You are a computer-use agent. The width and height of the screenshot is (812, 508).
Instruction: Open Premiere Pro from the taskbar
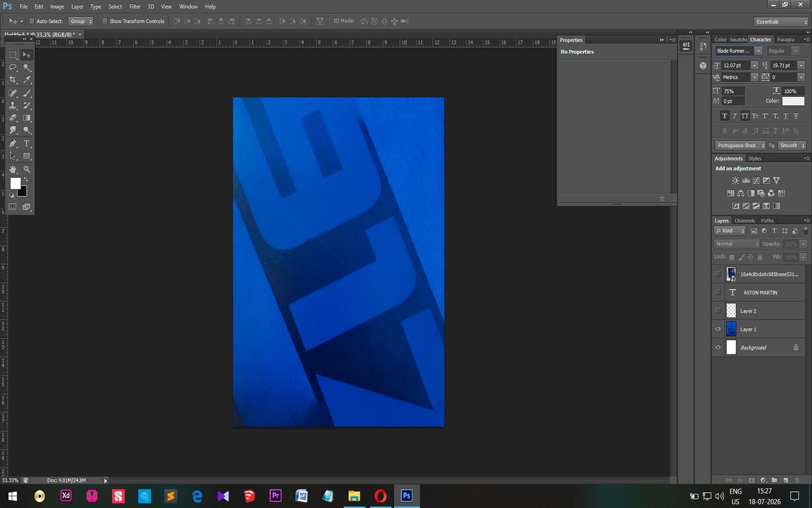click(x=276, y=496)
